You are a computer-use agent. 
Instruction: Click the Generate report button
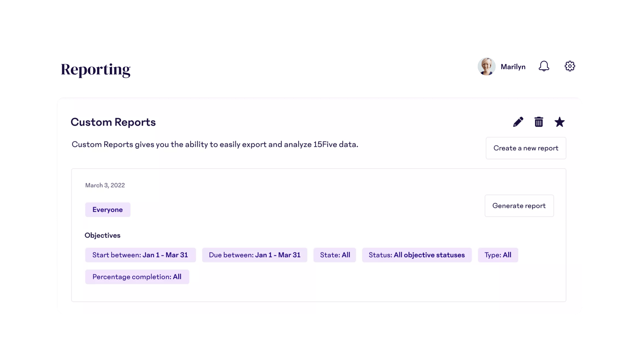tap(519, 206)
